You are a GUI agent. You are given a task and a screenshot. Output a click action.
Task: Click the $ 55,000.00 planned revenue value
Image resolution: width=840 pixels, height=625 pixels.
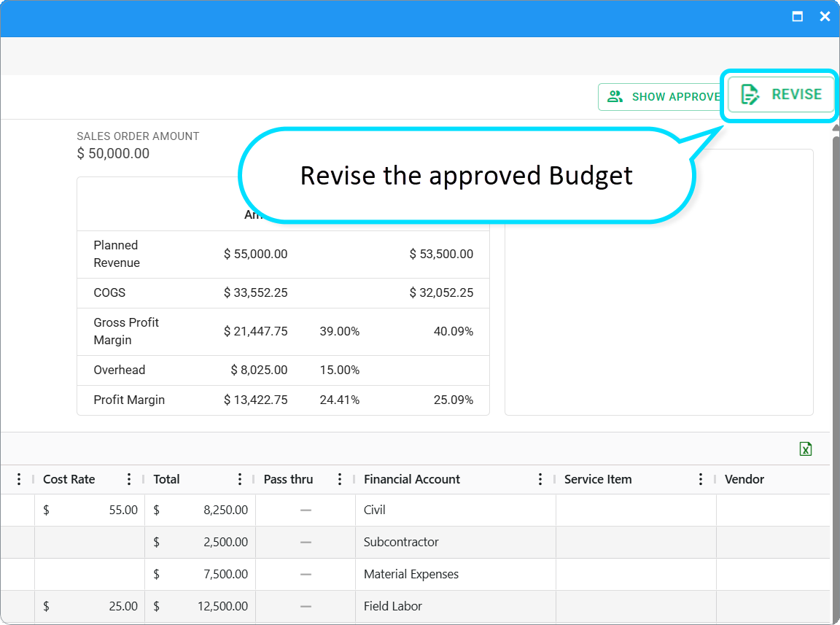pyautogui.click(x=255, y=254)
